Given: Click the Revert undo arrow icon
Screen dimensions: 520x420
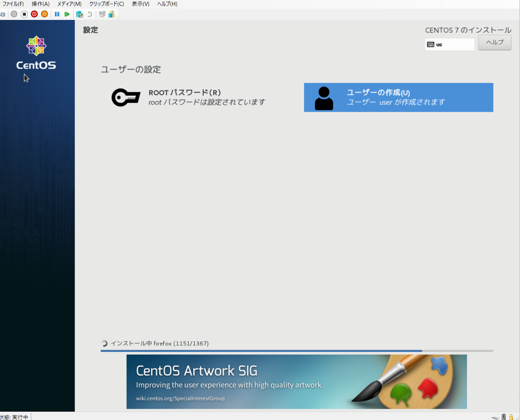Looking at the screenshot, I should pyautogui.click(x=89, y=14).
